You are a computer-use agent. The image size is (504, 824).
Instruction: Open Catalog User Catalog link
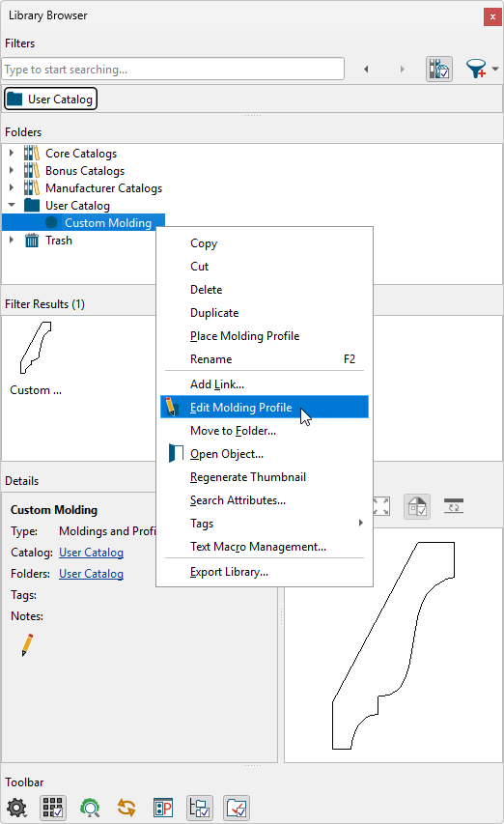91,553
